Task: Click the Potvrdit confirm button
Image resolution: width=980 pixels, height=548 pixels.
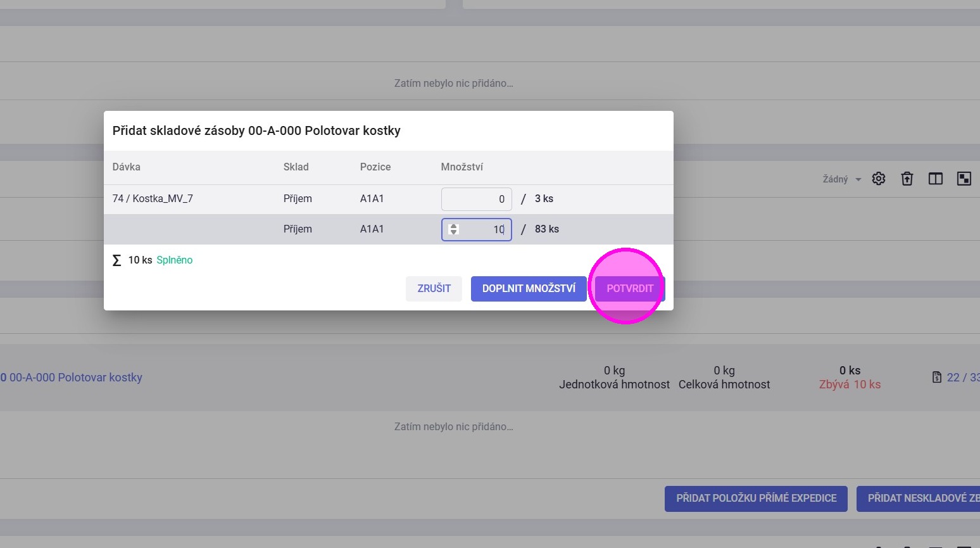Action: pyautogui.click(x=630, y=289)
